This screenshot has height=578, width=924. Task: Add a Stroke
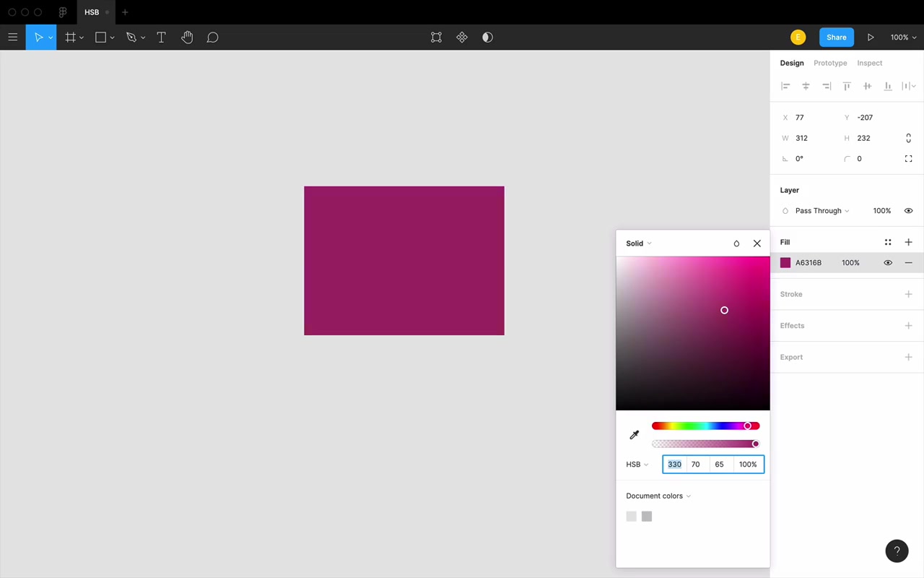click(x=908, y=294)
